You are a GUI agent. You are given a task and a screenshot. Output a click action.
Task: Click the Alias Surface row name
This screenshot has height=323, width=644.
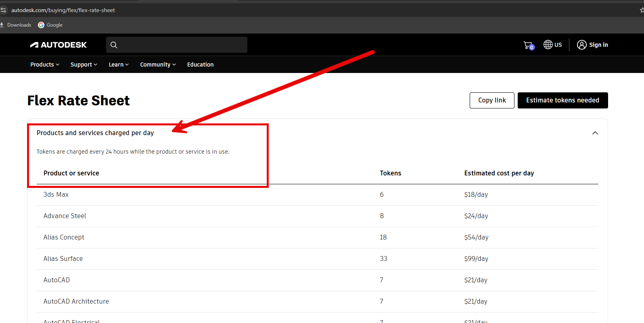coord(63,258)
